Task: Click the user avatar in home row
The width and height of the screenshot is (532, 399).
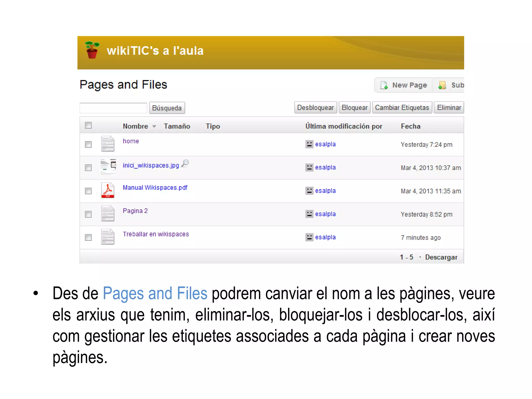Action: [x=309, y=144]
